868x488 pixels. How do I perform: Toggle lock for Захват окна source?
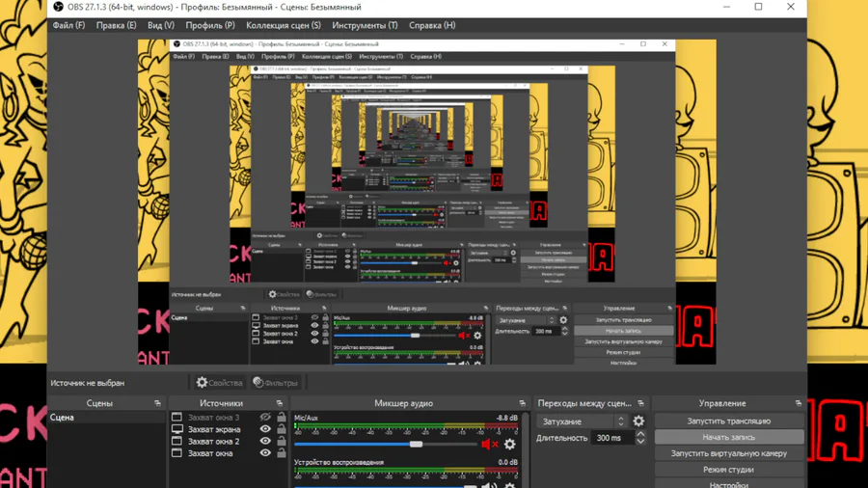[x=282, y=453]
